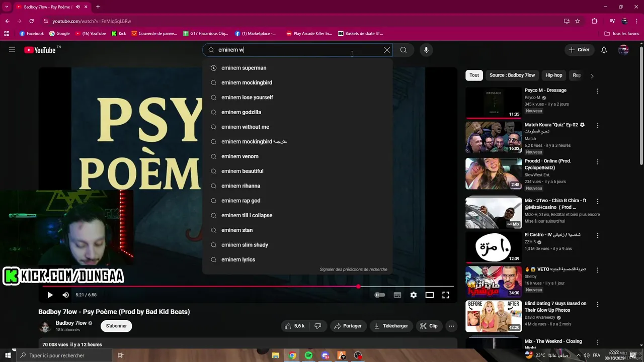Open the notifications bell

point(604,50)
